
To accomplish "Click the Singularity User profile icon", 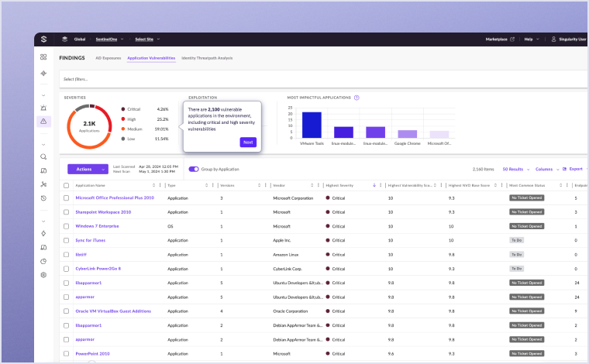I will tap(553, 39).
